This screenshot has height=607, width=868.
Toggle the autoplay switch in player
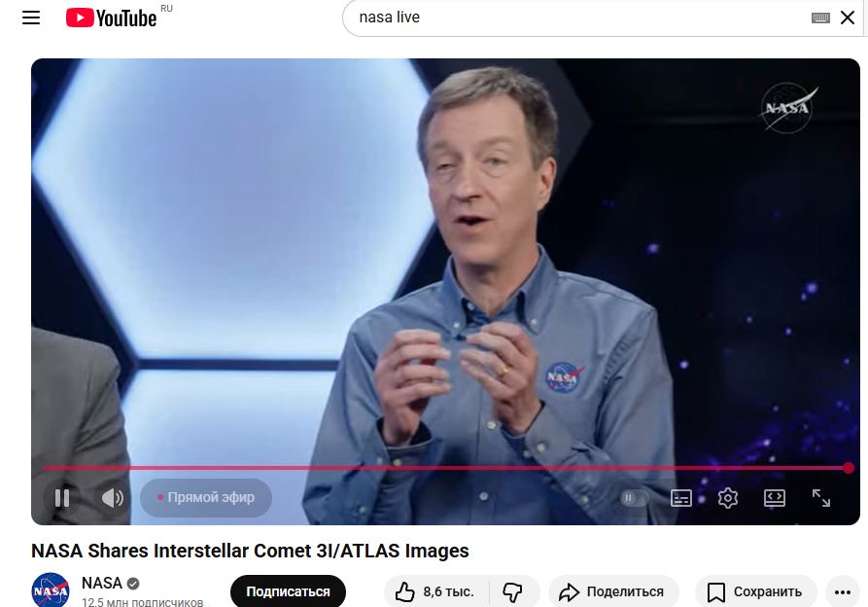(635, 498)
